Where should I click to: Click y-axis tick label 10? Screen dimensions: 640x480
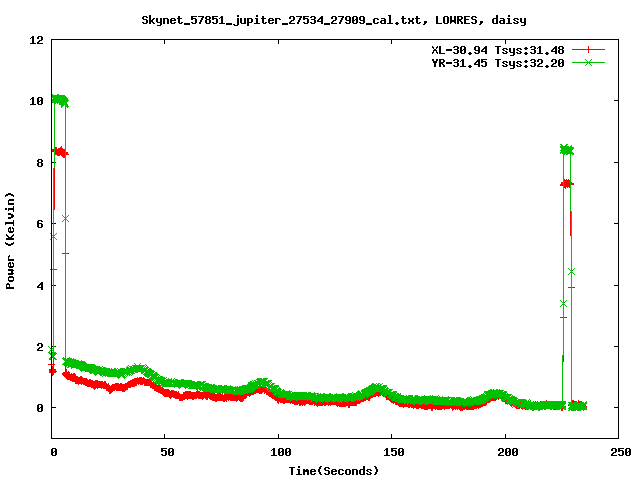click(x=36, y=101)
